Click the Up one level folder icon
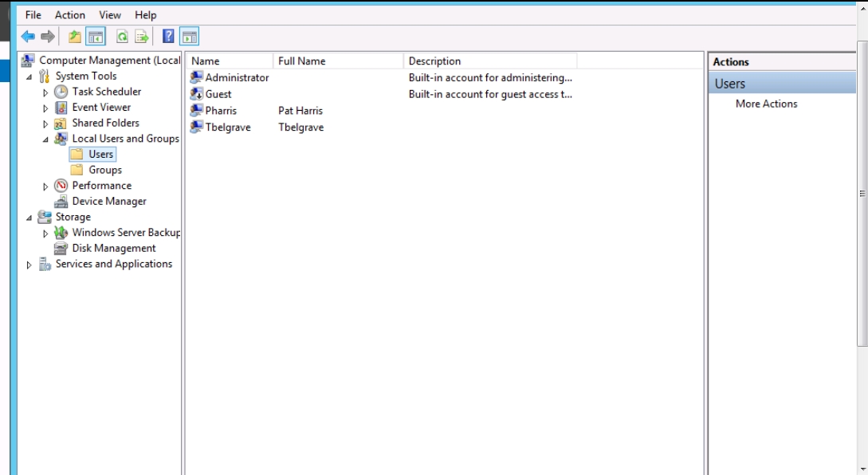Image resolution: width=868 pixels, height=475 pixels. click(x=74, y=37)
